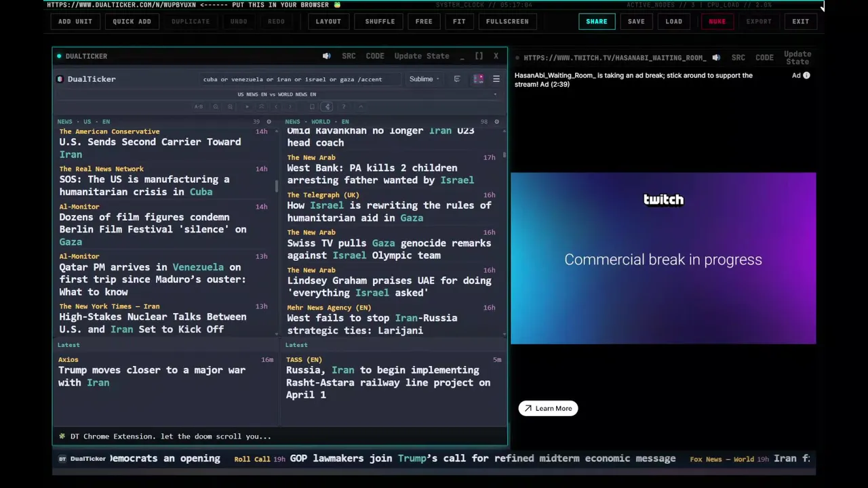Viewport: 868px width, 488px height.
Task: Click the question mark help icon
Action: pos(344,106)
